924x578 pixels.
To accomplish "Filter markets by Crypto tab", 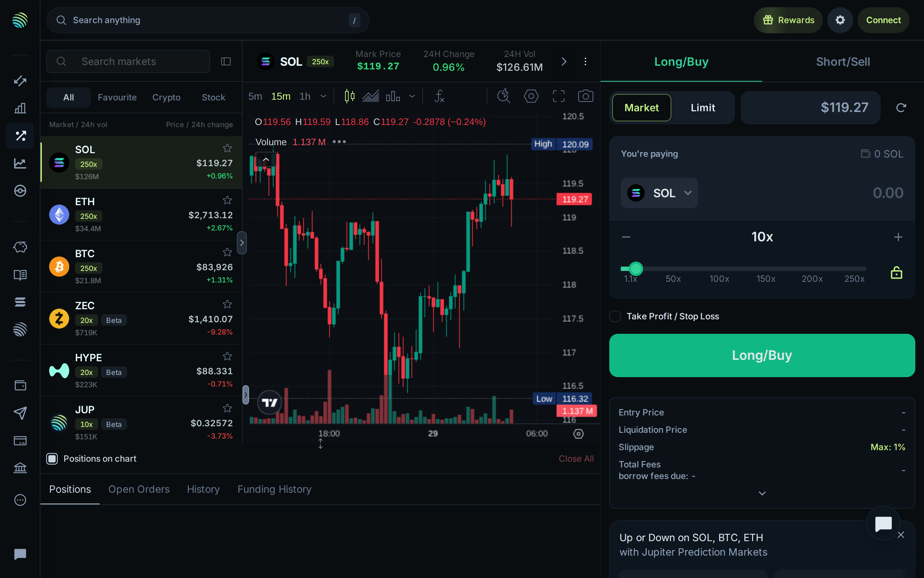I will coord(166,98).
